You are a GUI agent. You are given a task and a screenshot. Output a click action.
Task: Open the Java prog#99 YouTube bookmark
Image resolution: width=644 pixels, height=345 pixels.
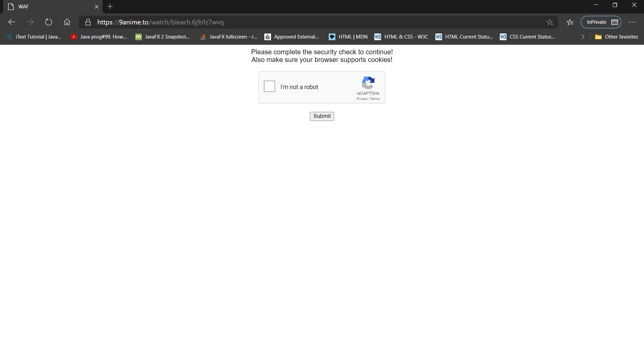point(99,37)
